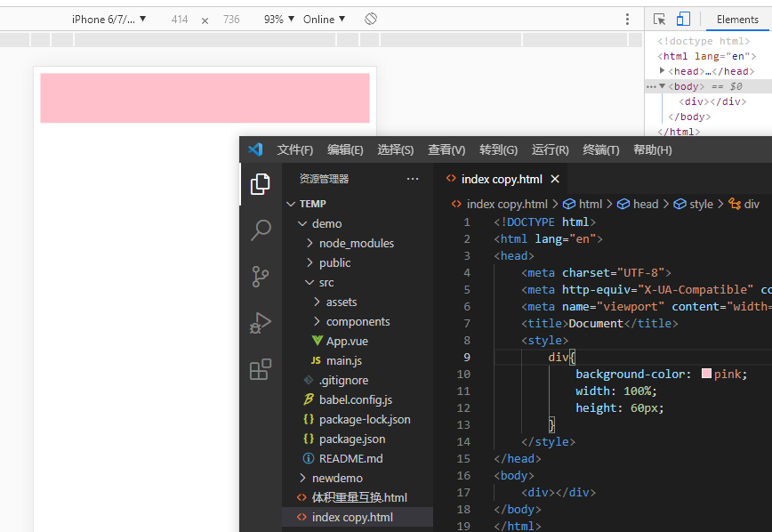Click the div selector icon in breadcrumbs

pos(735,204)
